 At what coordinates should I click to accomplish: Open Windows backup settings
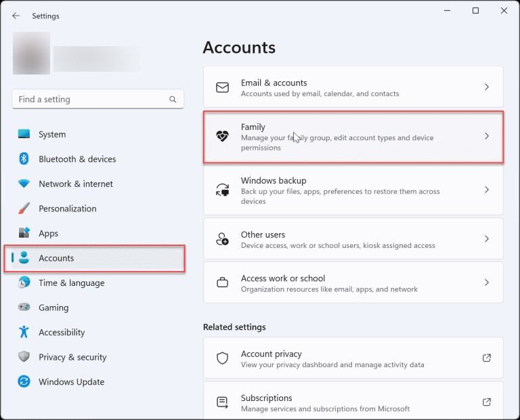(353, 190)
